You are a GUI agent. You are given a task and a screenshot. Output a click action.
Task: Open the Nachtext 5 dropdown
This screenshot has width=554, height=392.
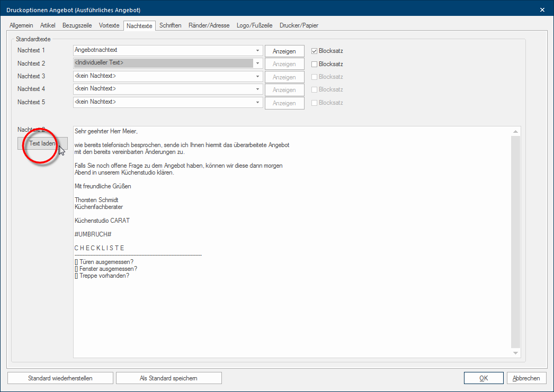257,102
